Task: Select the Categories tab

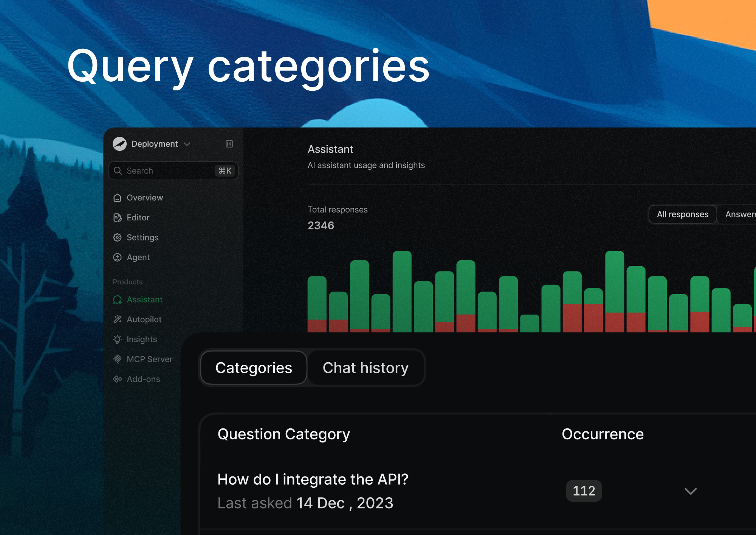Action: coord(253,368)
